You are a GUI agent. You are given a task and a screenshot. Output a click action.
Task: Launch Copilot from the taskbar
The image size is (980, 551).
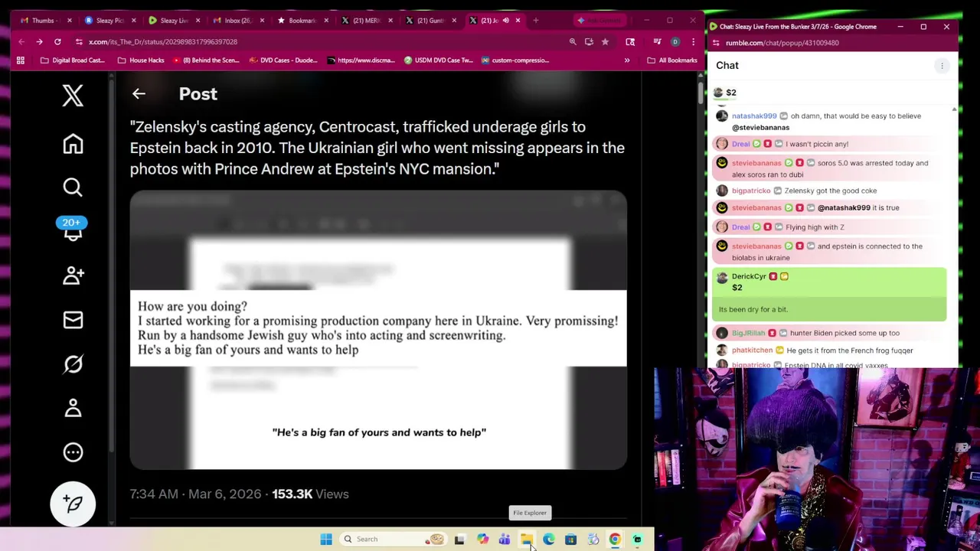point(482,540)
